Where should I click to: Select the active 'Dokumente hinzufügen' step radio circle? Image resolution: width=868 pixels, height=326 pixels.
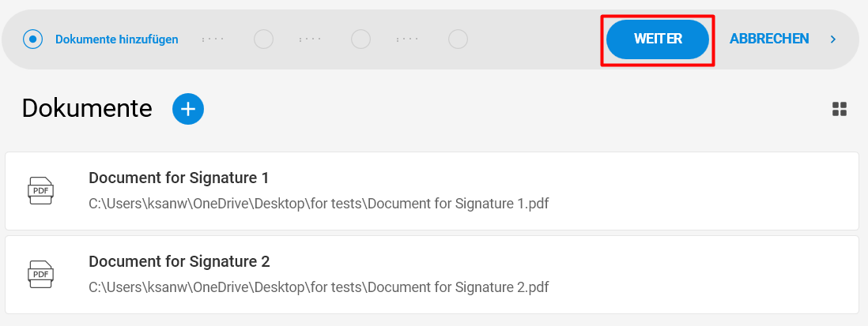click(32, 39)
